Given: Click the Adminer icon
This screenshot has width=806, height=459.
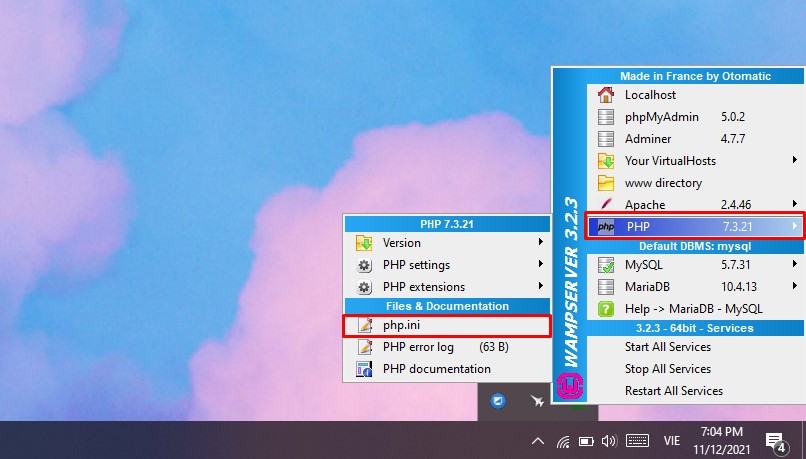Looking at the screenshot, I should [x=606, y=139].
